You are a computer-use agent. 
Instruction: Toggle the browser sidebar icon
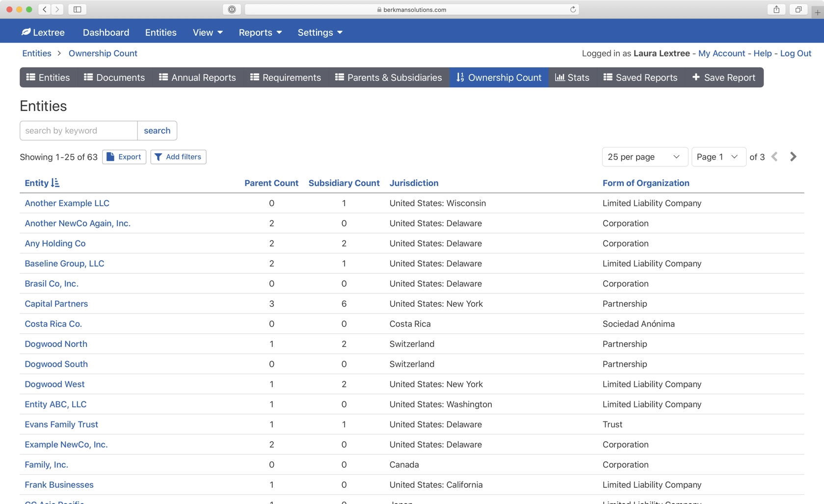pyautogui.click(x=78, y=9)
